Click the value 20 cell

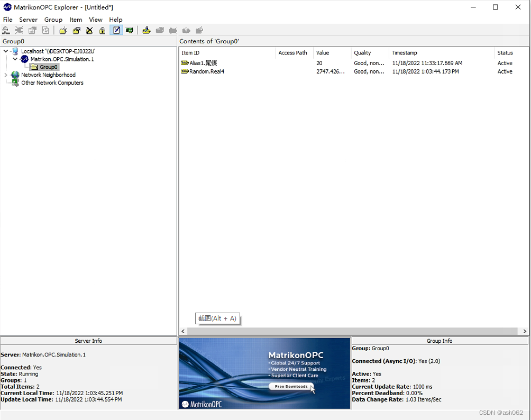click(319, 63)
